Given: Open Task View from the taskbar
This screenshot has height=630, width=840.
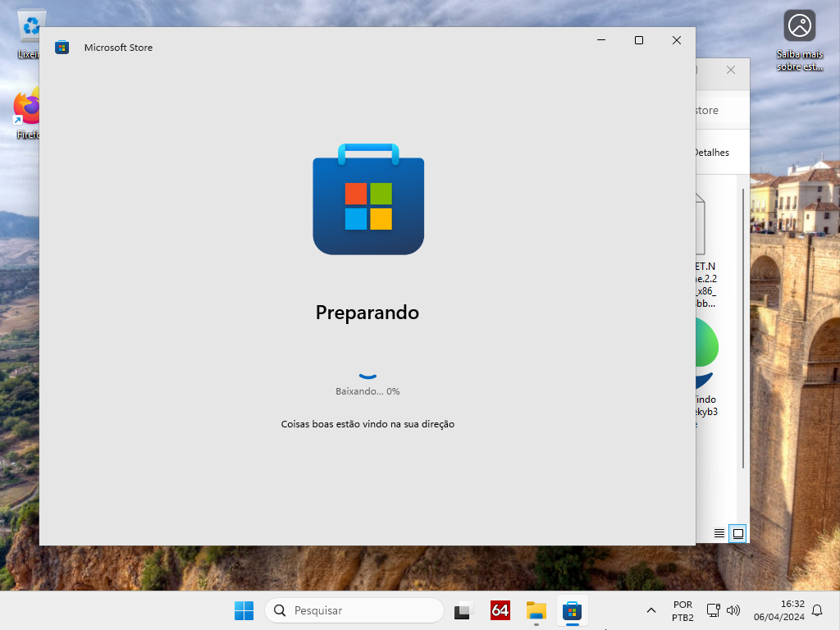Looking at the screenshot, I should point(464,610).
